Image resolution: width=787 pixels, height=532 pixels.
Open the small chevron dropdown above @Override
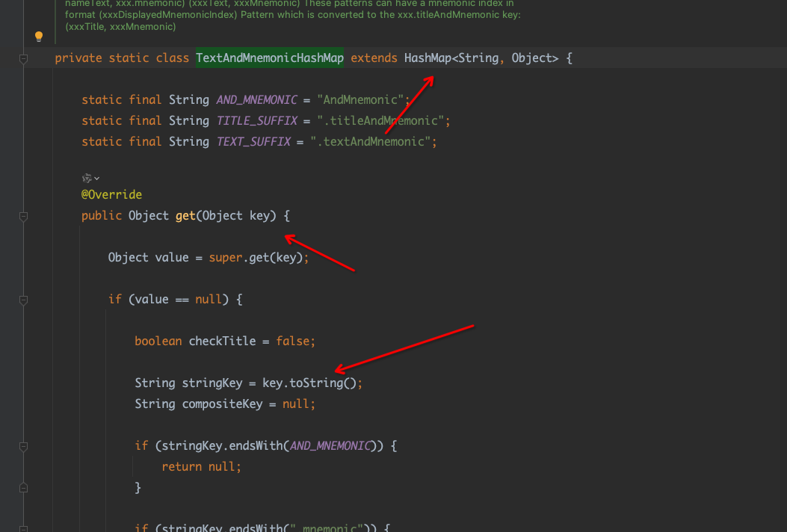point(97,178)
